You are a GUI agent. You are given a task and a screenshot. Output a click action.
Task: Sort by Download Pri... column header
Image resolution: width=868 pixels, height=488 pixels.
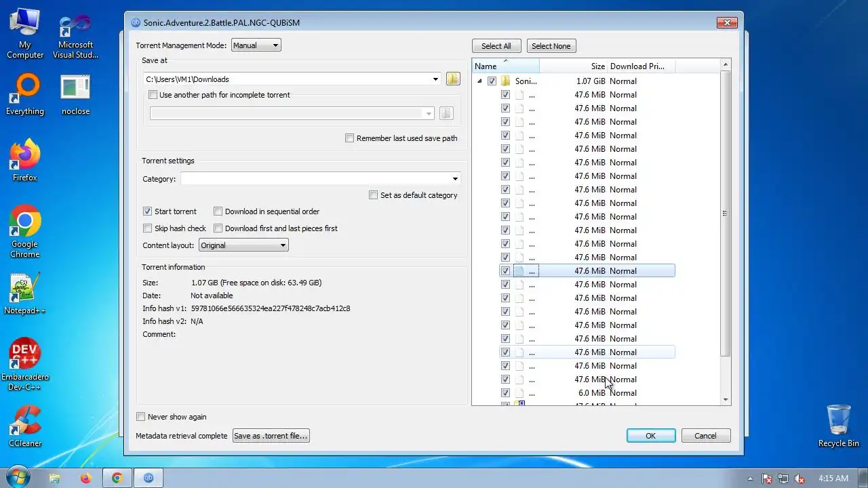coord(642,66)
